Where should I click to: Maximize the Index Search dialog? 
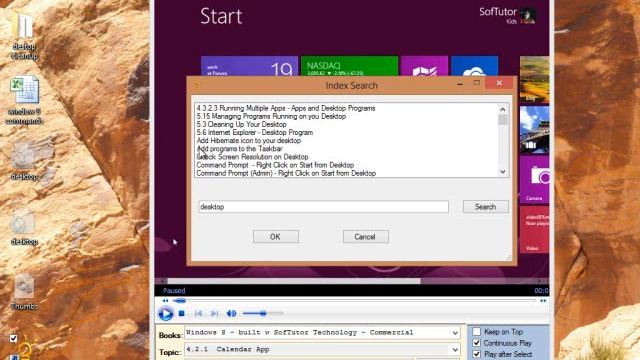click(x=476, y=83)
